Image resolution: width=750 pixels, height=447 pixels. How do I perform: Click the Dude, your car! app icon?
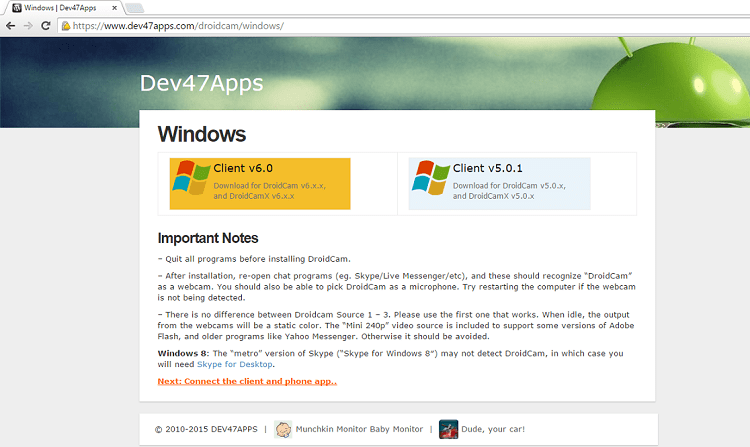pyautogui.click(x=448, y=429)
